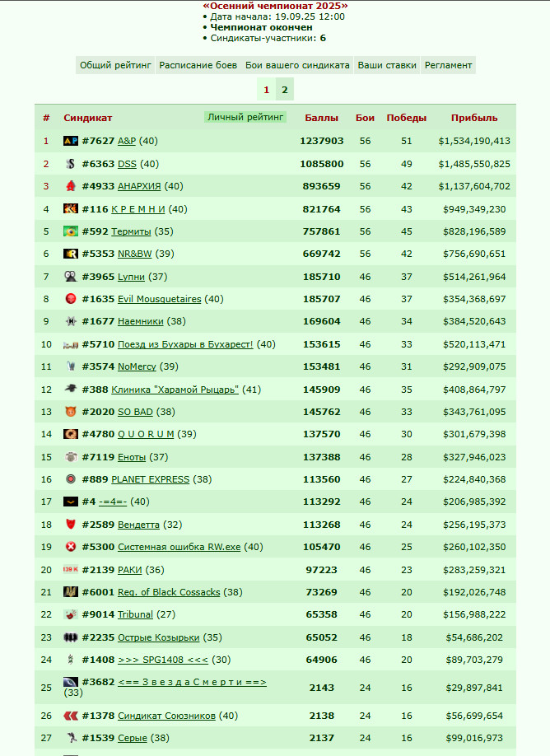Click the РАКИ syndicate emblem icon
Viewport: 550px width, 756px height.
71,569
